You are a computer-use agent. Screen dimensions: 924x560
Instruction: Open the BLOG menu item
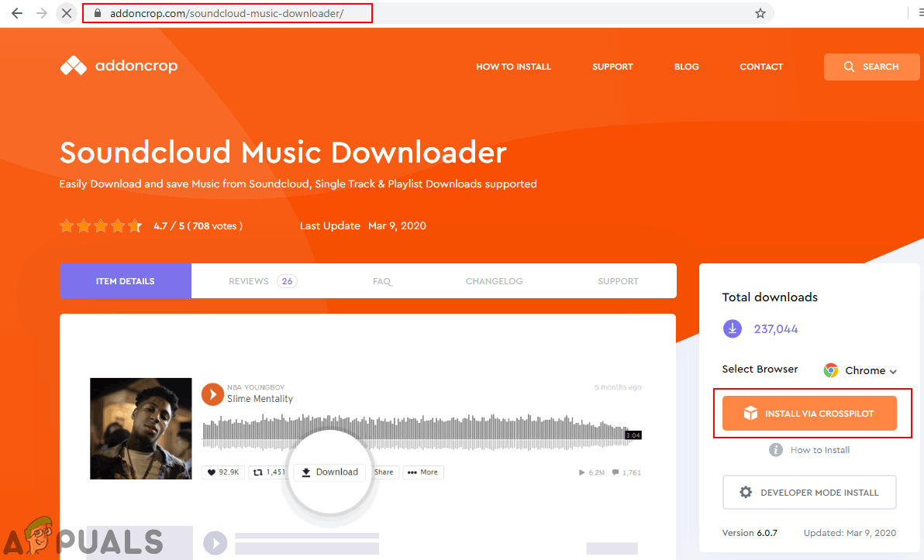click(x=686, y=67)
